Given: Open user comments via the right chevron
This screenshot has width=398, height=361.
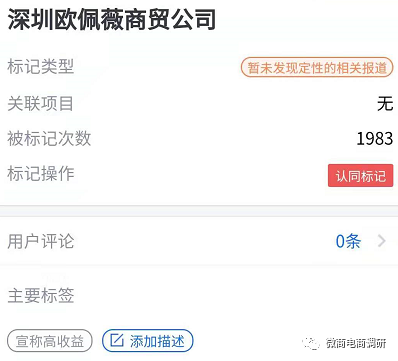Looking at the screenshot, I should (382, 241).
